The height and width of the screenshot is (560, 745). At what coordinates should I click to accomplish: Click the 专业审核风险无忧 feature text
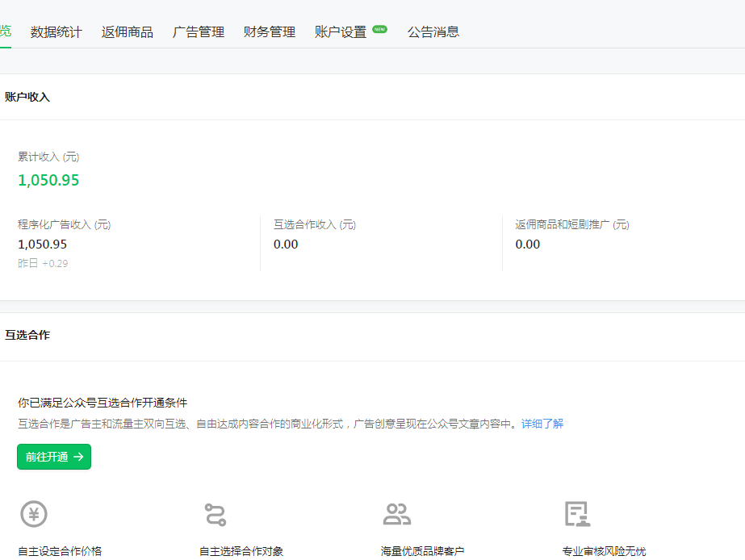(x=605, y=551)
